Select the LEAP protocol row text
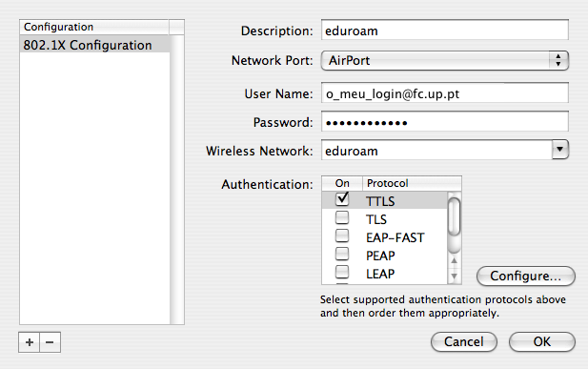 click(x=380, y=274)
